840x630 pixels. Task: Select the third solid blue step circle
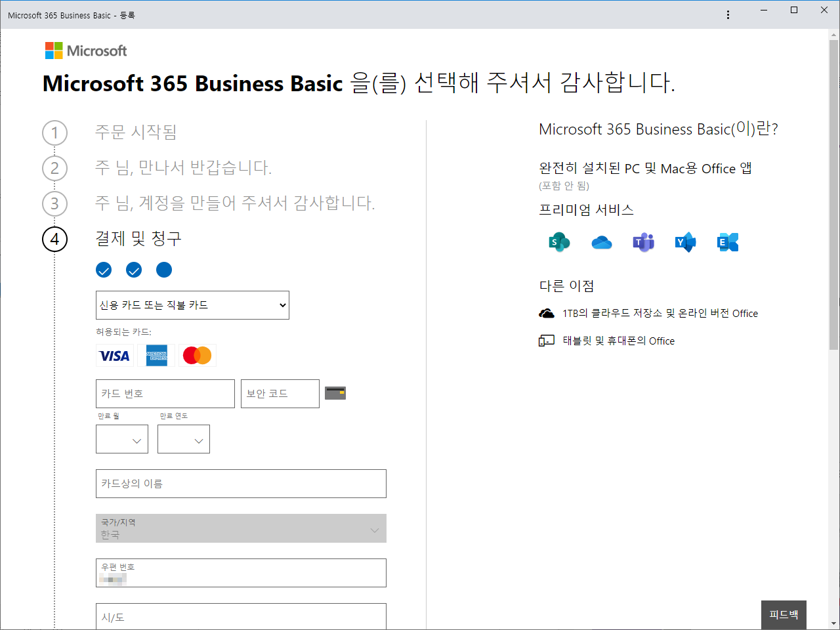[x=164, y=270]
